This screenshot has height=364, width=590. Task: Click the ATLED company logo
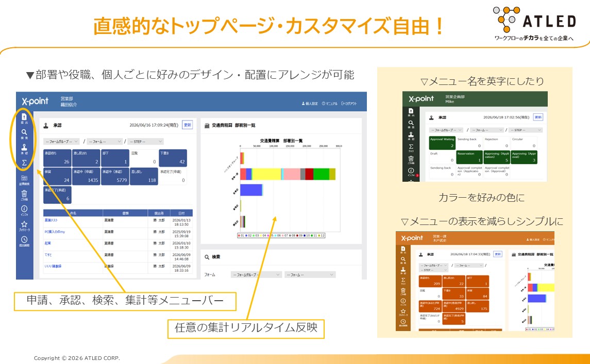point(535,23)
